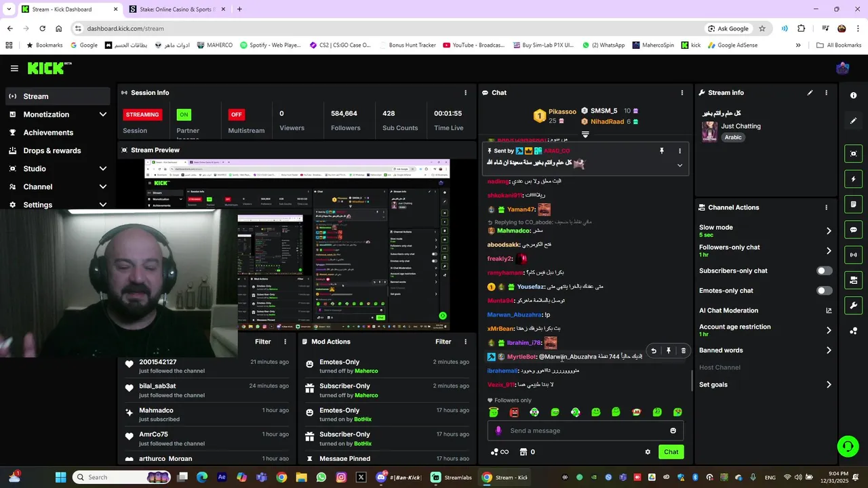The height and width of the screenshot is (488, 868).
Task: Click the Send a message field
Action: [585, 430]
